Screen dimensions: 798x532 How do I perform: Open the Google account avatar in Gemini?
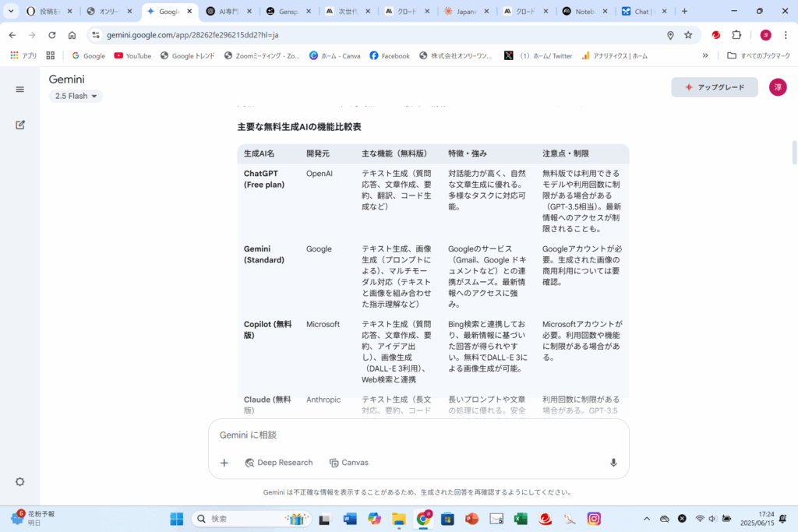[778, 87]
